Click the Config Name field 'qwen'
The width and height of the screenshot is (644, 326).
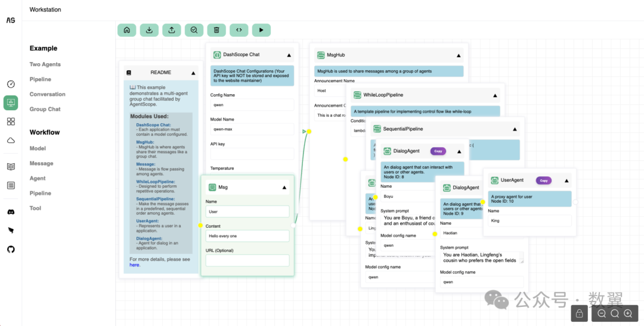[x=252, y=105]
